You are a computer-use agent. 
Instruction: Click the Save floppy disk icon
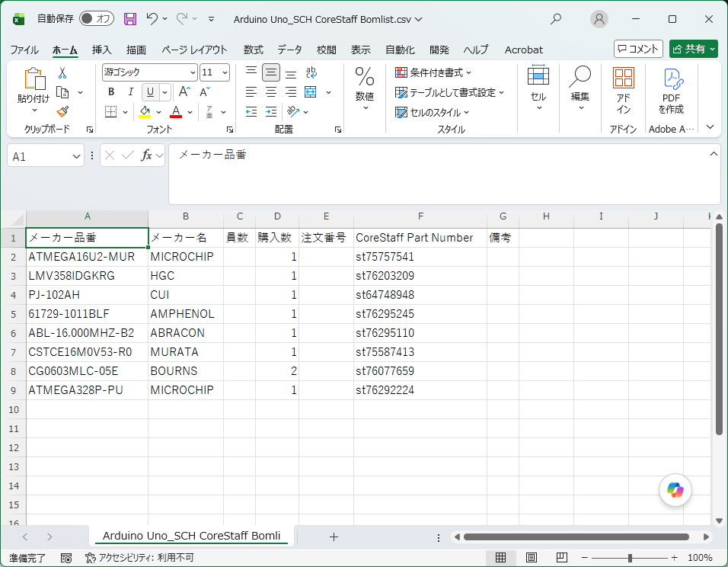click(x=130, y=18)
